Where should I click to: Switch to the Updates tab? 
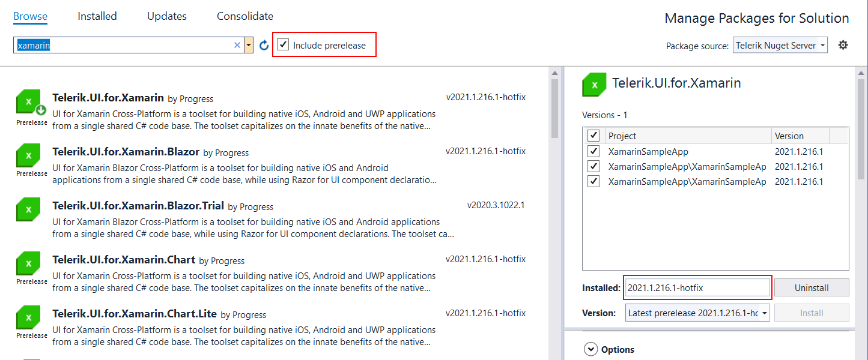167,16
